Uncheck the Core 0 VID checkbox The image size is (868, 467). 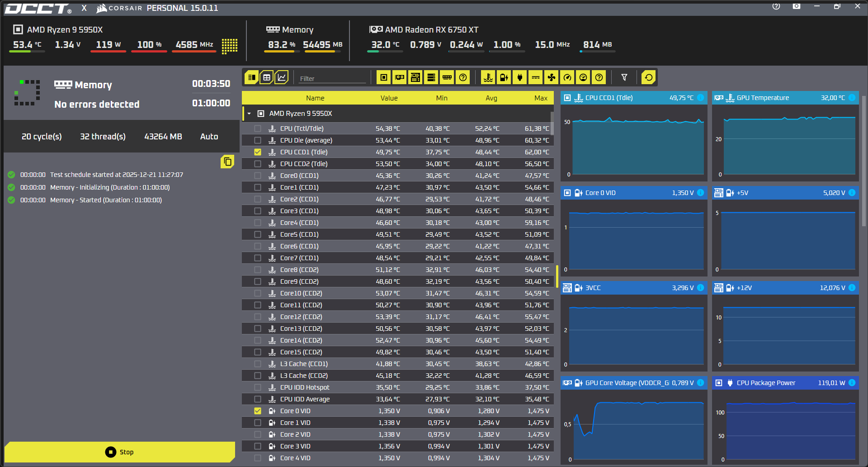(258, 411)
